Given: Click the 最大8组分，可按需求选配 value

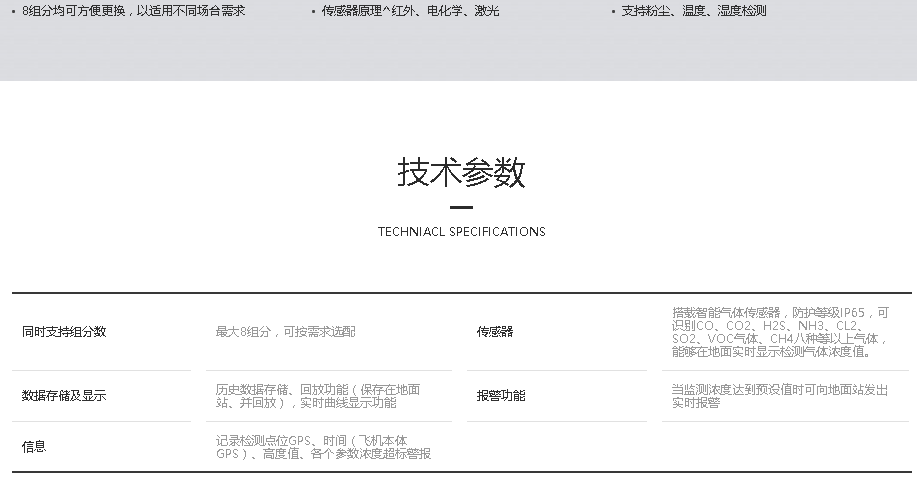Looking at the screenshot, I should (285, 332).
